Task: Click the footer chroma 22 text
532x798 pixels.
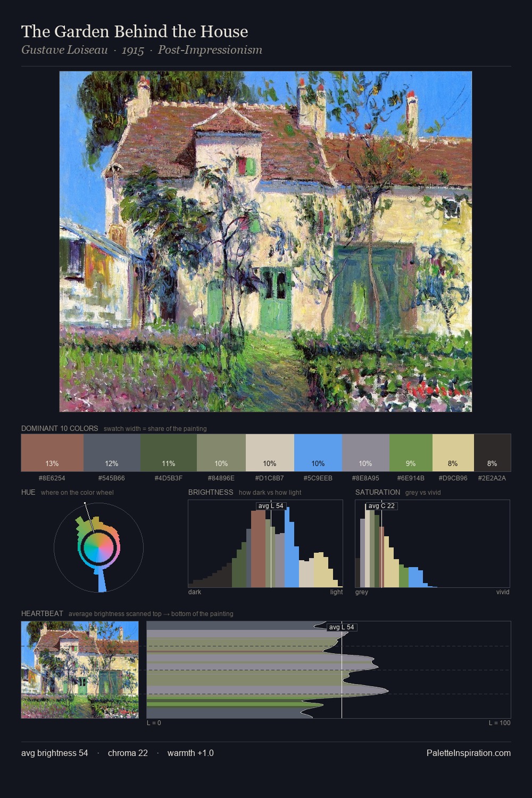Action: click(128, 753)
